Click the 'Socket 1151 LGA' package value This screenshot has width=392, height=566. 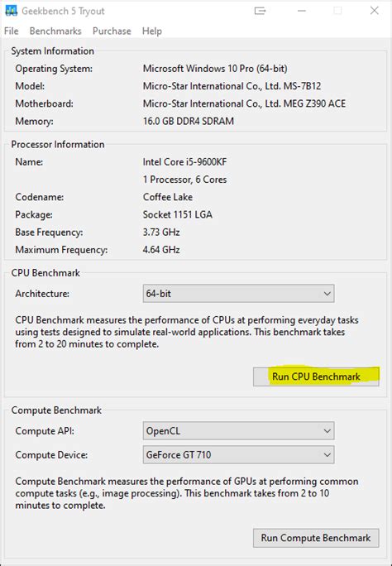(178, 214)
